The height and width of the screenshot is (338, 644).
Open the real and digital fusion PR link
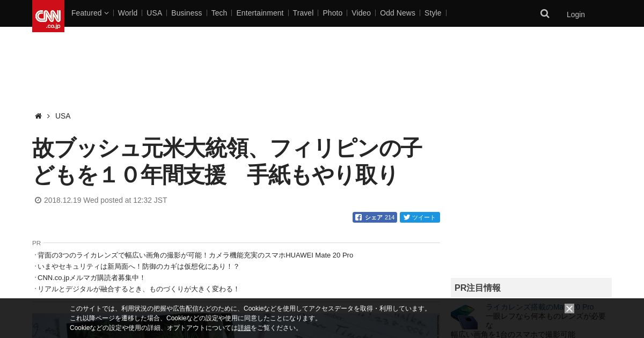coord(138,289)
